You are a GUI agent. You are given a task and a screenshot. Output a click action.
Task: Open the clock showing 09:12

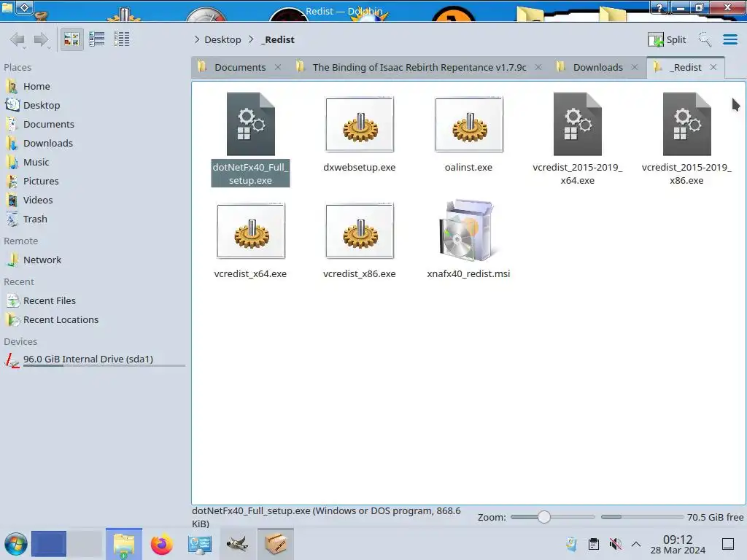(678, 545)
